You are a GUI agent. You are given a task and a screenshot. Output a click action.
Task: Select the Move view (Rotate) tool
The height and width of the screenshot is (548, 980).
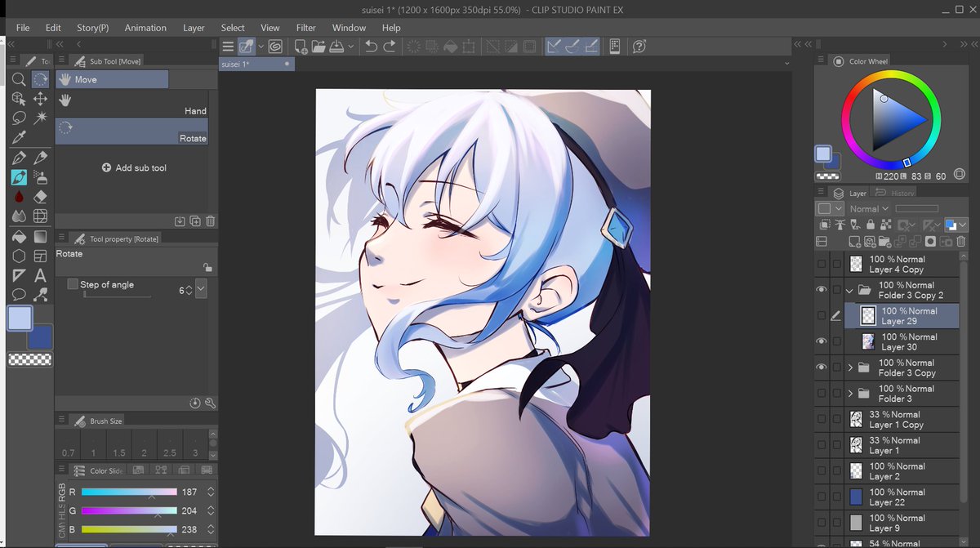click(40, 79)
